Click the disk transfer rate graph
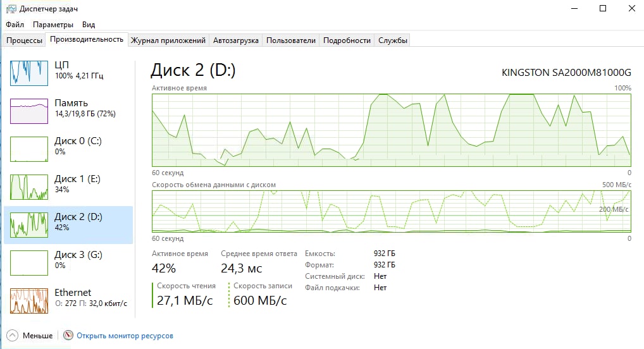Image resolution: width=644 pixels, height=349 pixels. [x=392, y=211]
